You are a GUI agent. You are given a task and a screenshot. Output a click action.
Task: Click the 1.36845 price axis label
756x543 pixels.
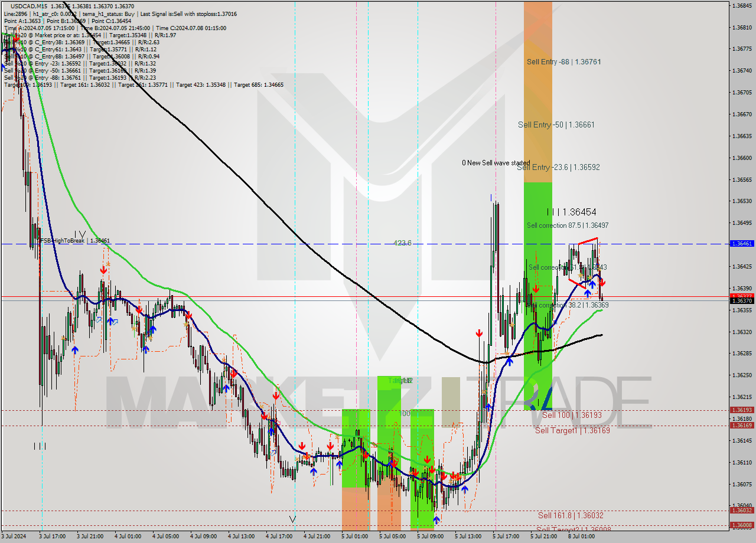tap(742, 5)
